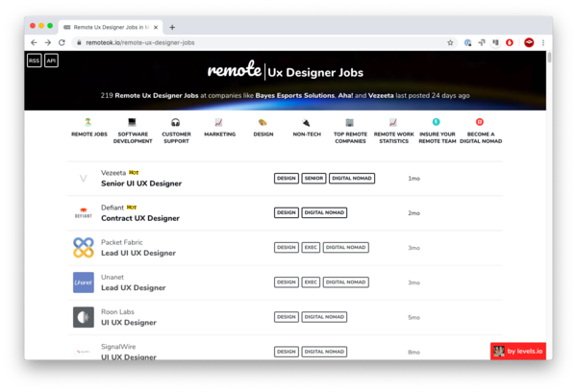The image size is (577, 392).
Task: Open the Contract UX Designer job
Action: click(x=140, y=218)
